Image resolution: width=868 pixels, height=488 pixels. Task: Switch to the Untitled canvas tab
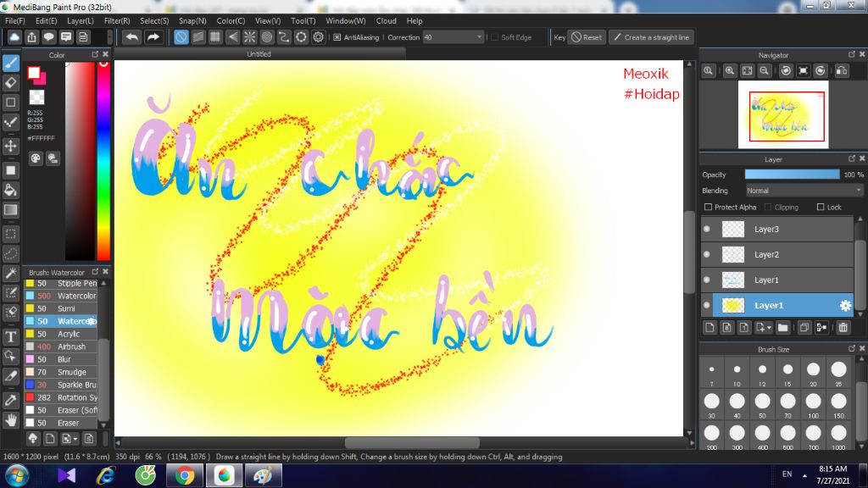[x=259, y=53]
